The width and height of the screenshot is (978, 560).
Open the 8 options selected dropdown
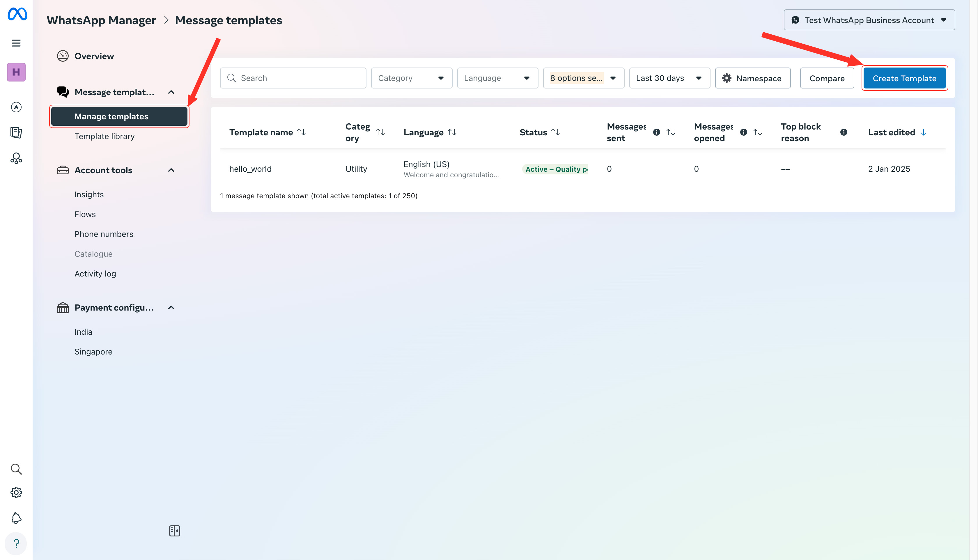click(584, 78)
